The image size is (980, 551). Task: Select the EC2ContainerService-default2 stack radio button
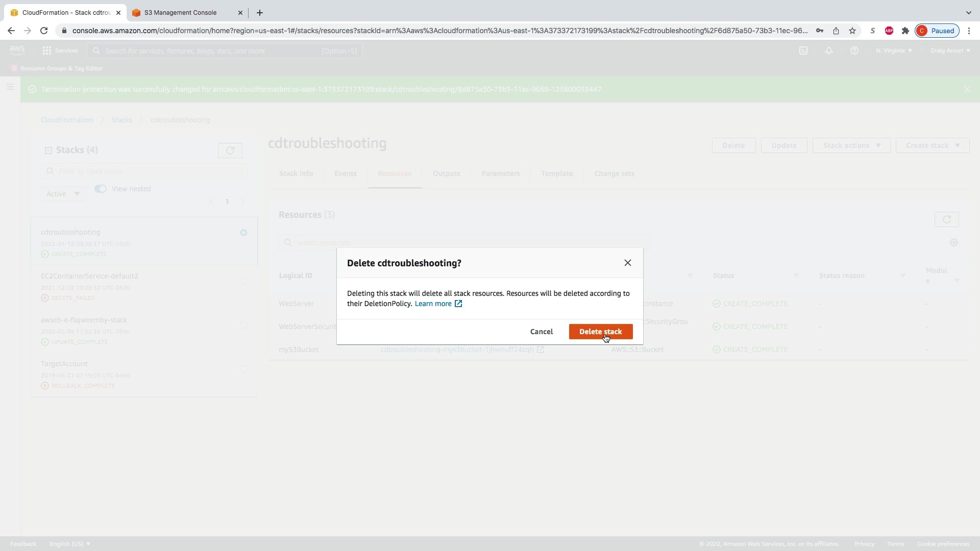(x=243, y=281)
